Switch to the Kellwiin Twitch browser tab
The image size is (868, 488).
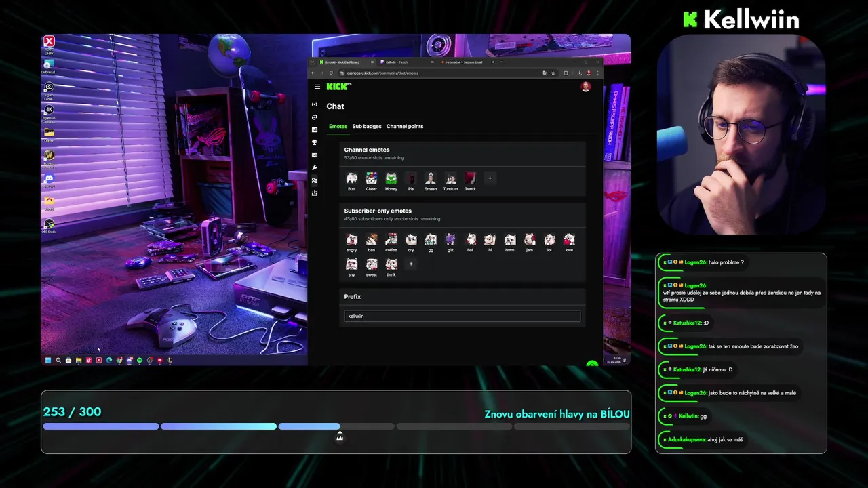point(406,62)
